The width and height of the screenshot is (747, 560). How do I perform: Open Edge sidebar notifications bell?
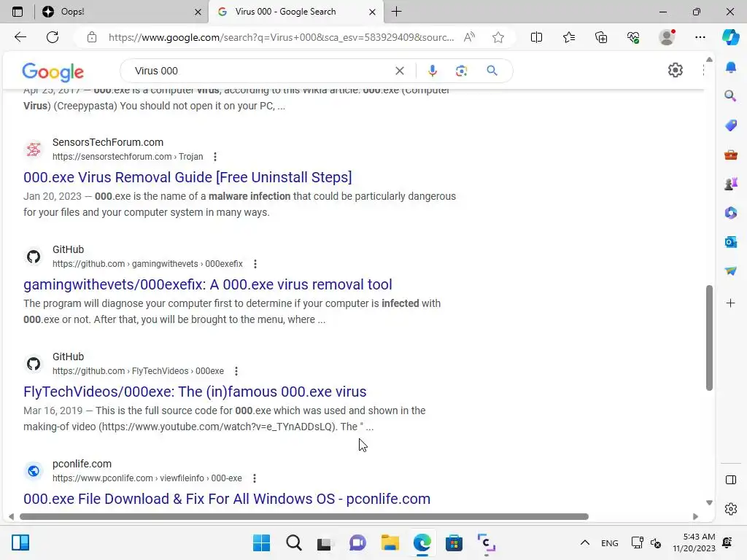tap(731, 67)
